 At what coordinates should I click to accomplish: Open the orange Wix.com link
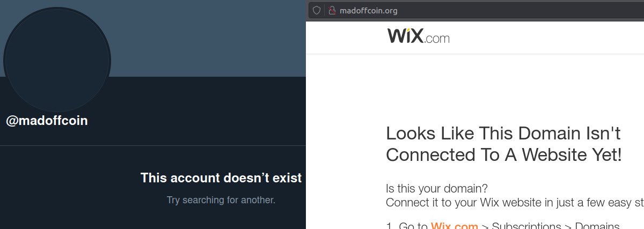pyautogui.click(x=454, y=225)
